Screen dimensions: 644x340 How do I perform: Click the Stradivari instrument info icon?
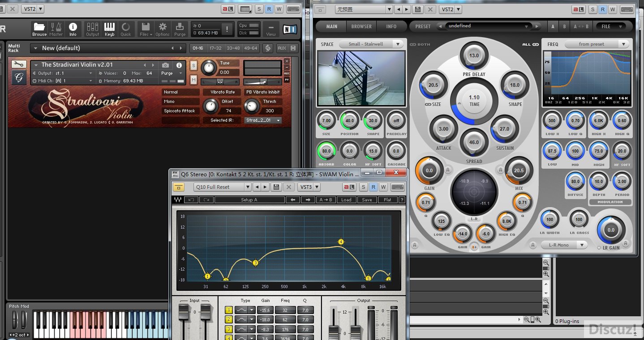pos(179,65)
